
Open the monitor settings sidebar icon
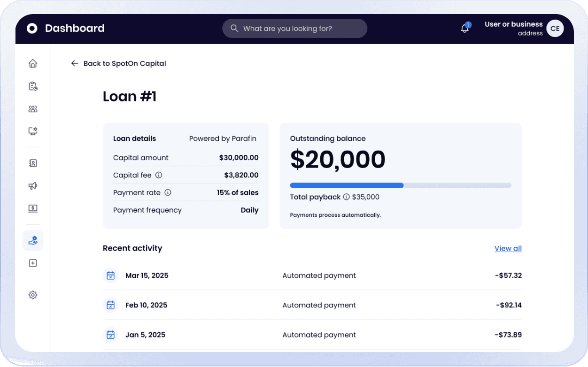33,131
